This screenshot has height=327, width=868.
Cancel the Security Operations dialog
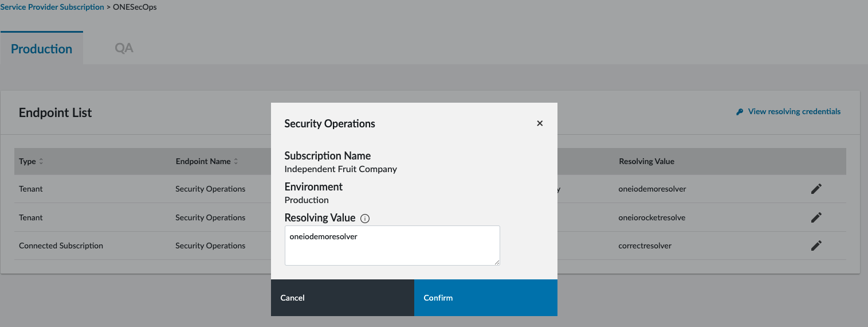343,298
